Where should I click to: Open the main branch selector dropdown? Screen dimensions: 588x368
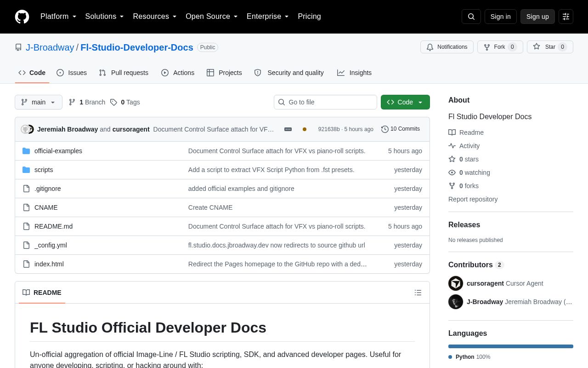pyautogui.click(x=39, y=102)
